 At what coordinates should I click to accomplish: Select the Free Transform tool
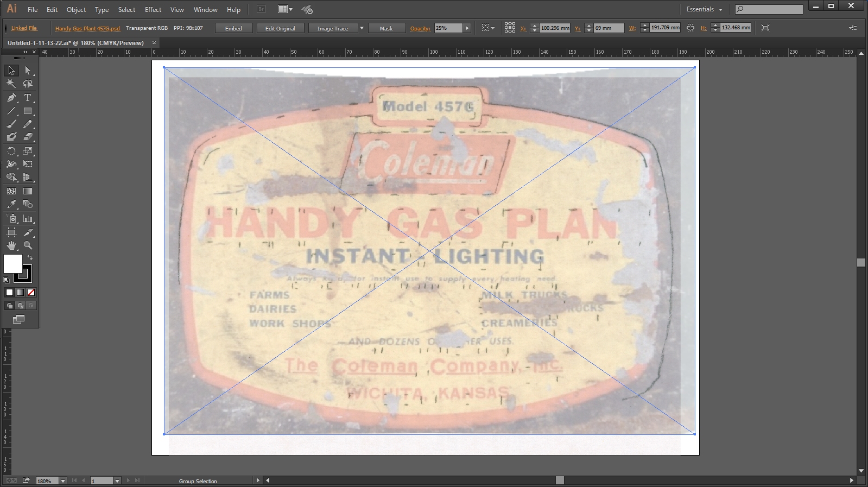pos(28,164)
